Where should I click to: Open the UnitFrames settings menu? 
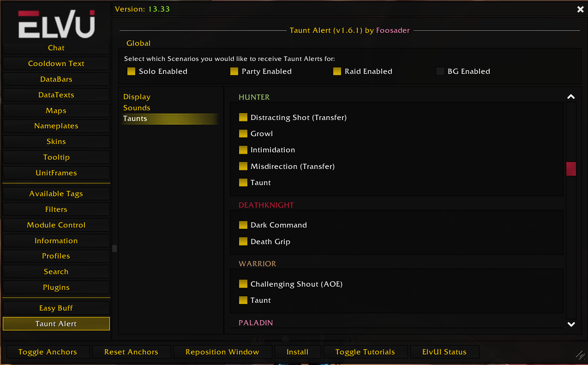pyautogui.click(x=56, y=173)
